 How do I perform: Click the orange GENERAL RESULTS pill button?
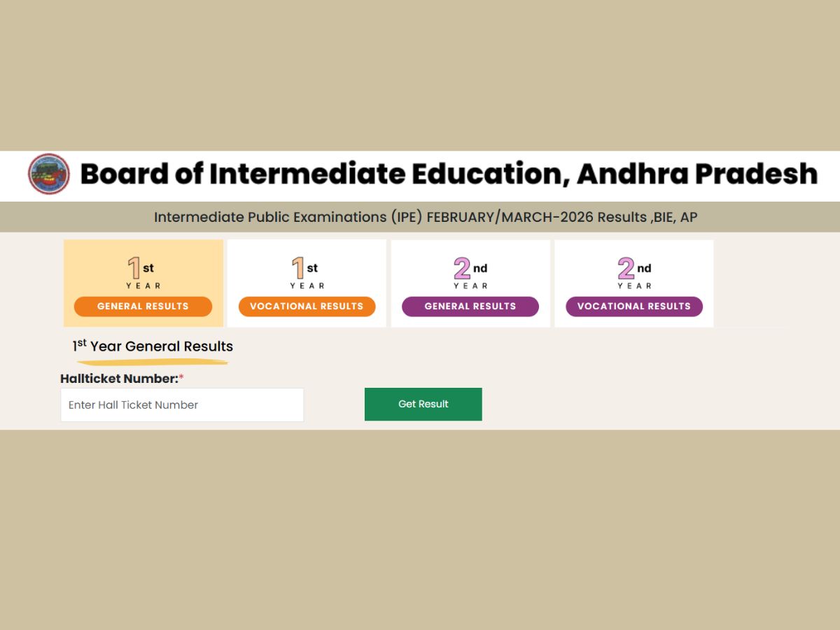click(x=143, y=306)
